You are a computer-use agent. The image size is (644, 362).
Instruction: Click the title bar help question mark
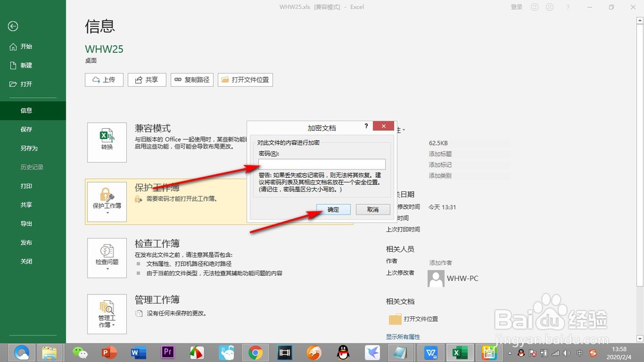point(568,7)
